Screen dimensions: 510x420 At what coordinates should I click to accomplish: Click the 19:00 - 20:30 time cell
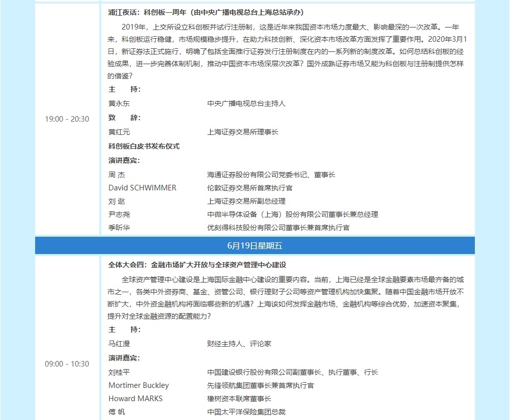67,119
